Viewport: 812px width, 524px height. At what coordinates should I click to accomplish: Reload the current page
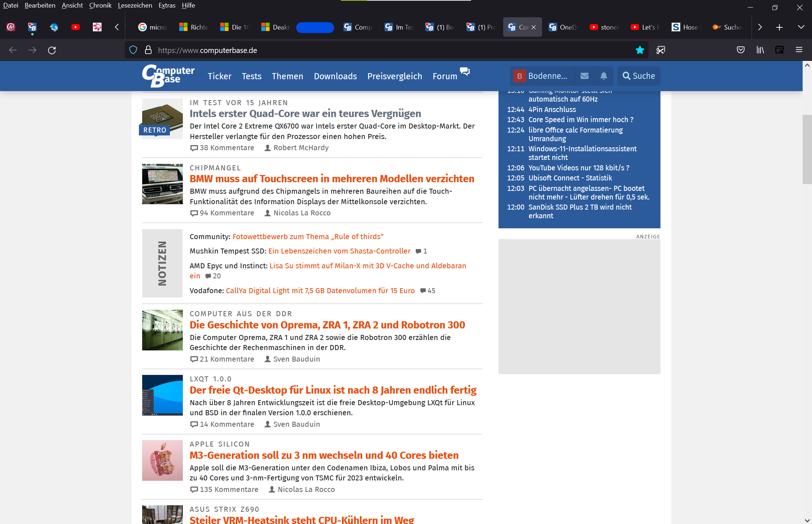pyautogui.click(x=52, y=50)
